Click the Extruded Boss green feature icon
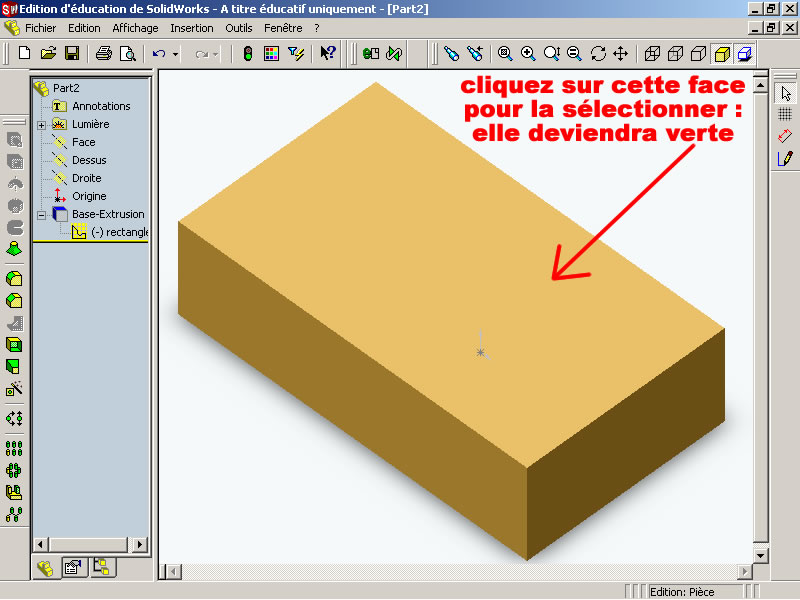800x600 pixels. 14,249
